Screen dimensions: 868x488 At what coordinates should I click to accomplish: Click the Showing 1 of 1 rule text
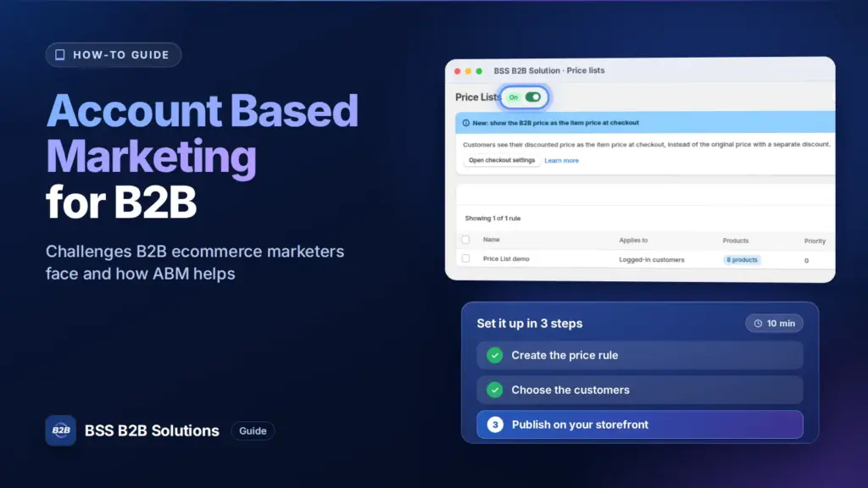(x=492, y=218)
